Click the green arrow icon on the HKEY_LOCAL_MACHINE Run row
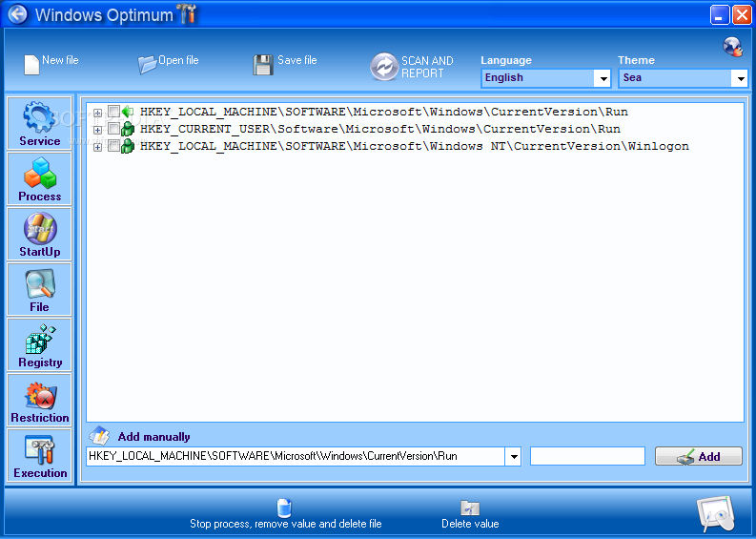Screen dimensions: 756x539 click(128, 112)
